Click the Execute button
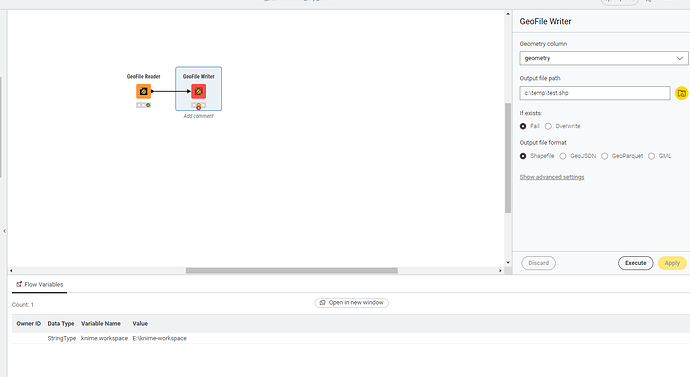Screen dimensions: 690x377 pos(635,263)
